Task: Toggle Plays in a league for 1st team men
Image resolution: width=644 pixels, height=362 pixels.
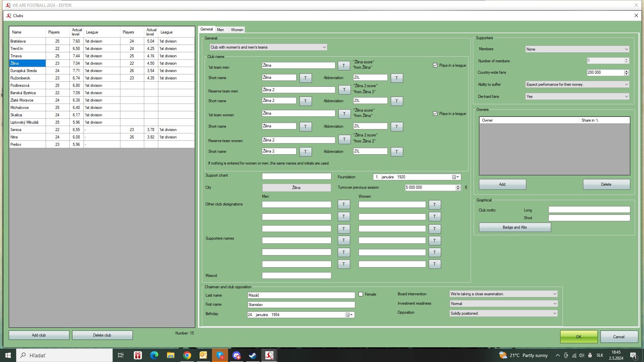Action: click(435, 65)
